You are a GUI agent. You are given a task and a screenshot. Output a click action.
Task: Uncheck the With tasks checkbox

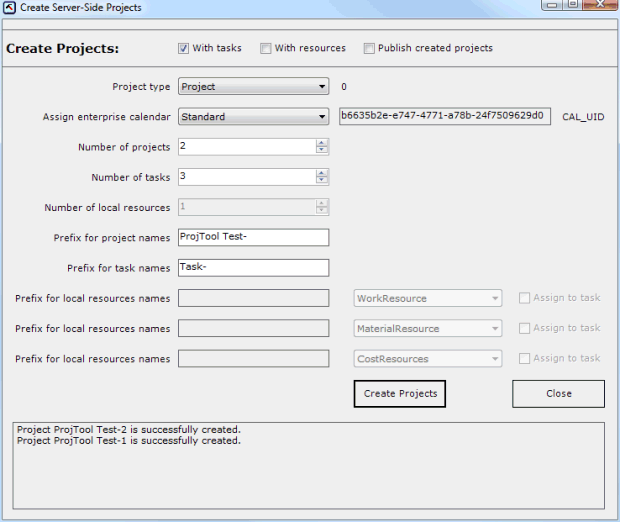tap(183, 48)
